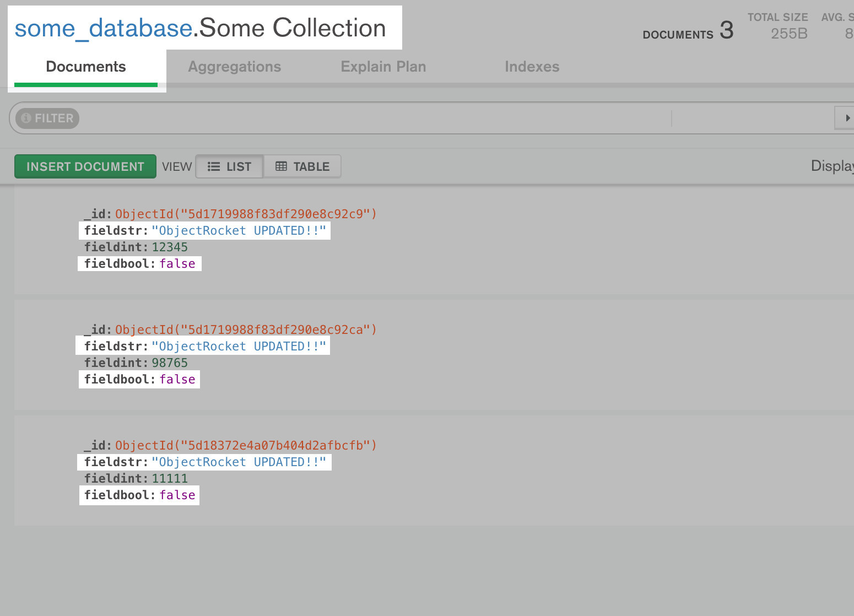This screenshot has width=854, height=616.
Task: Toggle fieldbool value in the first document
Action: coord(177,263)
